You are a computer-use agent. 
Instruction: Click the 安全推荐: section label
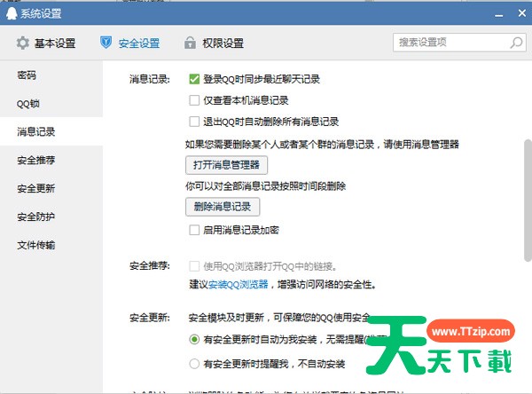click(149, 265)
